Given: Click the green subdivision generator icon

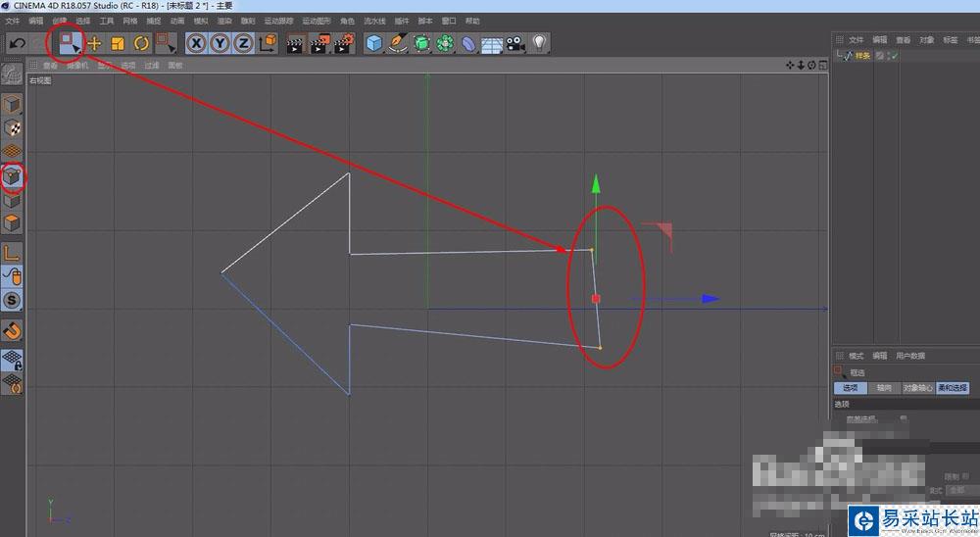Looking at the screenshot, I should [421, 43].
